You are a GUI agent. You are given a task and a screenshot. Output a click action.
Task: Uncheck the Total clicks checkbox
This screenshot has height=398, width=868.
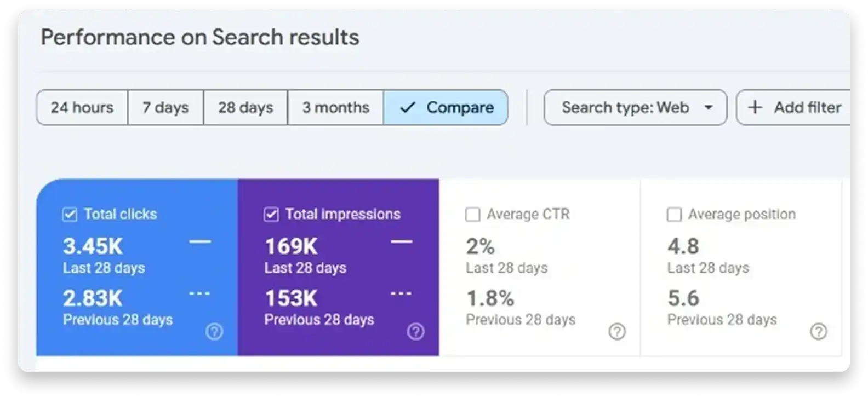pos(70,214)
